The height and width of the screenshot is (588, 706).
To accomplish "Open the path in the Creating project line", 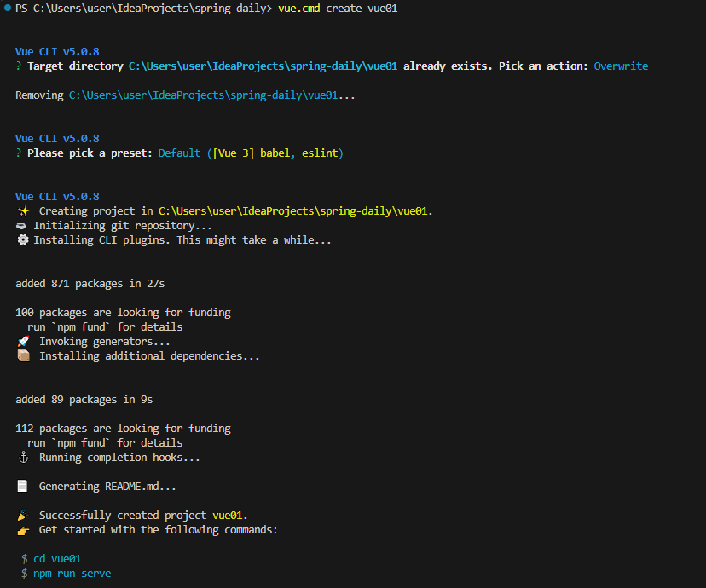I will coord(292,211).
